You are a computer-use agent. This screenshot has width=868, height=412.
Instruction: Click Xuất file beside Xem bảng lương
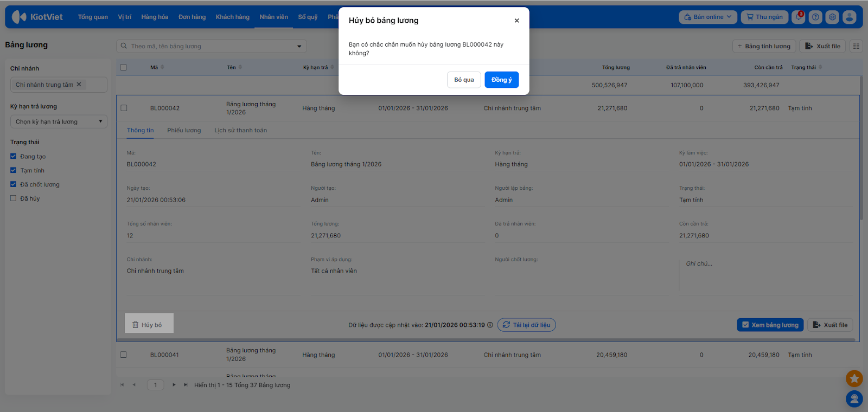pos(830,325)
